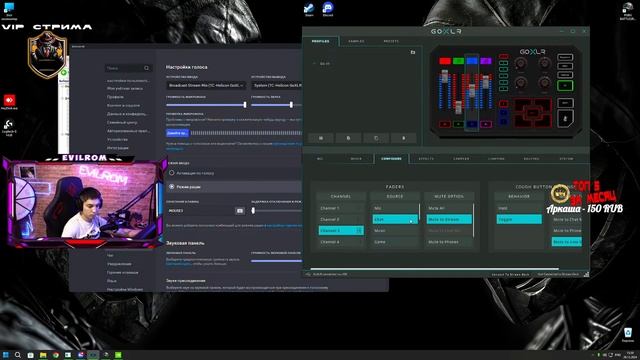640x360 pixels.
Task: Click the Discord settings search field
Action: [129, 68]
